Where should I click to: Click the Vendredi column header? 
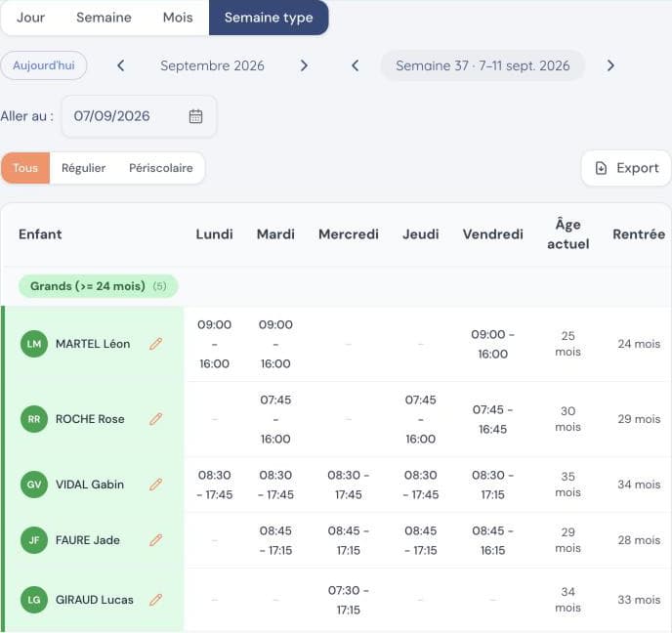click(493, 234)
